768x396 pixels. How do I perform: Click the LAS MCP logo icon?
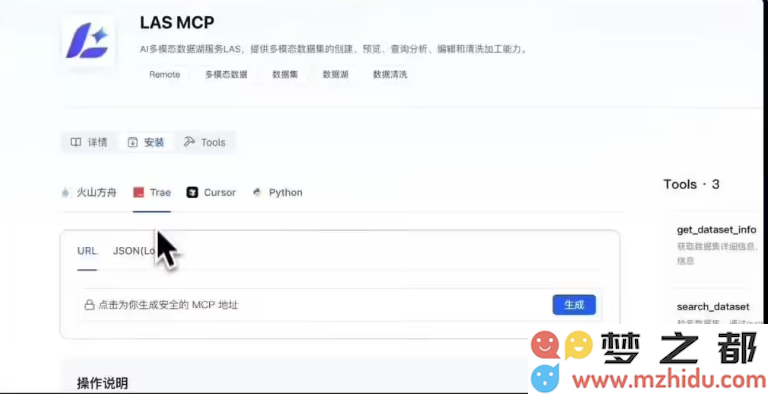point(88,41)
